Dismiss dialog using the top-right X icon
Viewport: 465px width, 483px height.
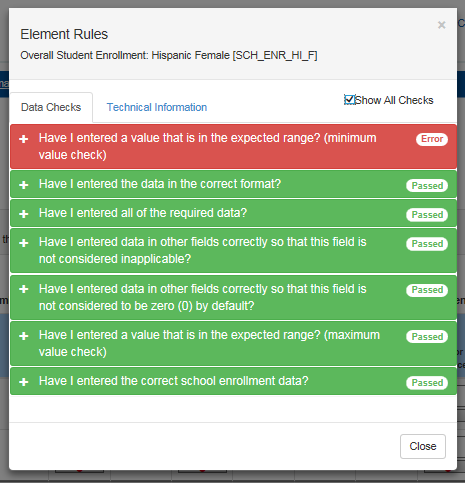click(x=442, y=25)
